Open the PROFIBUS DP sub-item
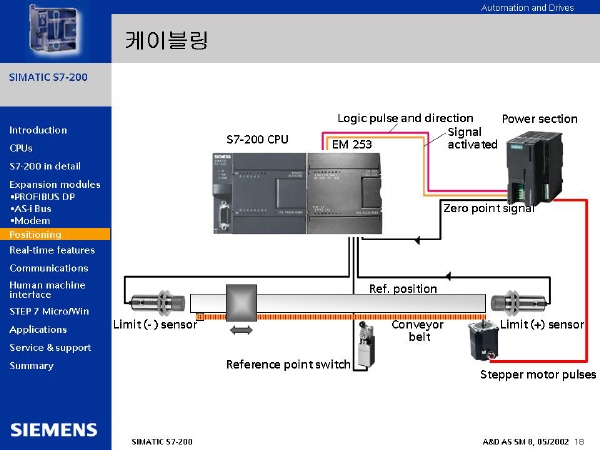The image size is (600, 450). [43, 197]
